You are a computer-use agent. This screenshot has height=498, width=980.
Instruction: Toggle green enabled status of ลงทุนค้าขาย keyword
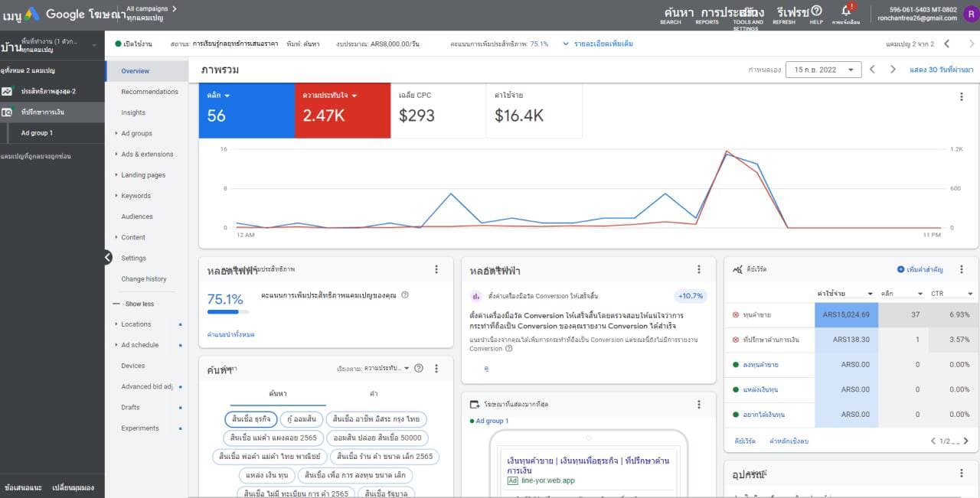736,365
